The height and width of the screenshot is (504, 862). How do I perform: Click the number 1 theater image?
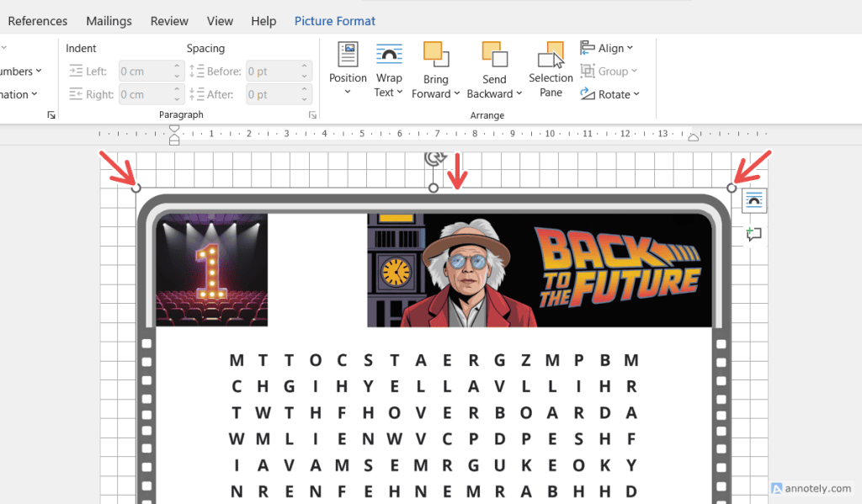(211, 270)
